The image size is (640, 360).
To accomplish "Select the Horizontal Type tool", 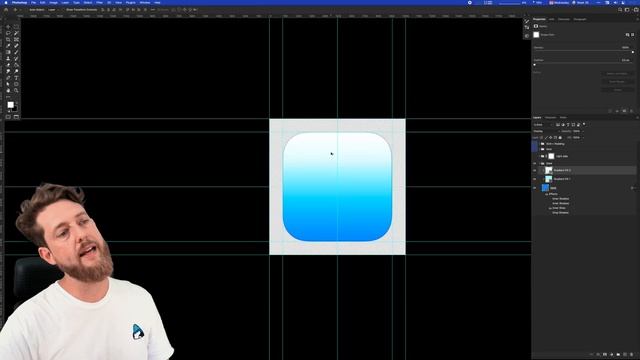I will tap(16, 78).
